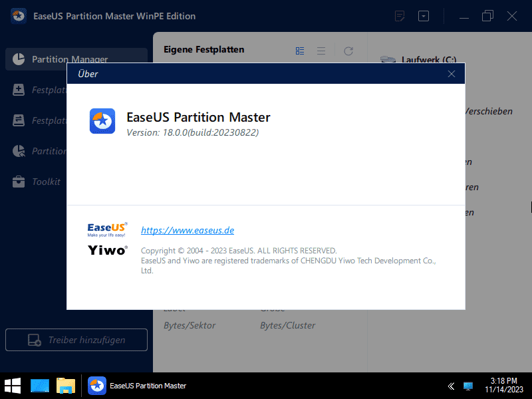532x399 pixels.
Task: Open the blue desktop icon in taskbar
Action: tap(40, 386)
